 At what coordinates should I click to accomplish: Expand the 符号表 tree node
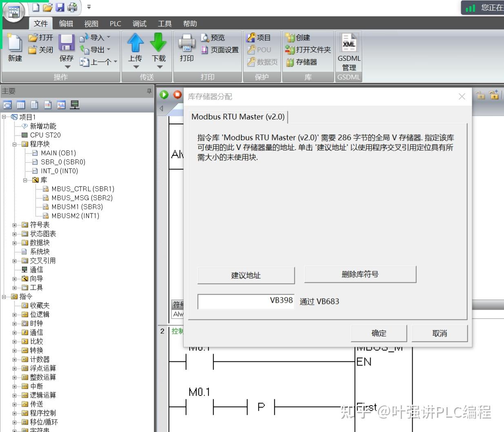pyautogui.click(x=14, y=224)
